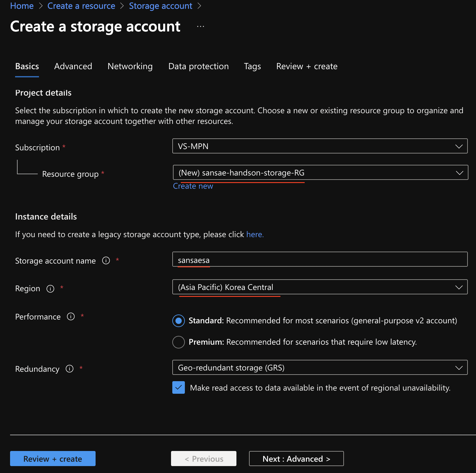This screenshot has width=476, height=473.
Task: Click info icon next to Storage account name
Action: (106, 260)
